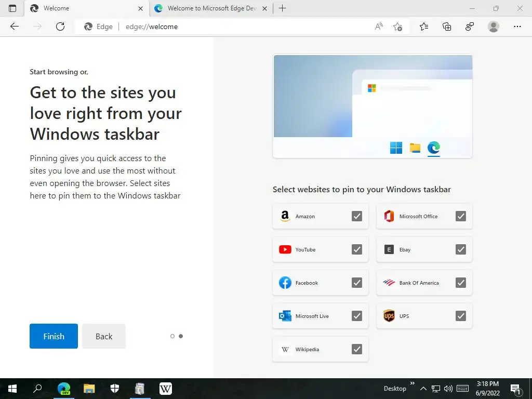The height and width of the screenshot is (399, 532).
Task: Refresh the page
Action: click(x=60, y=26)
